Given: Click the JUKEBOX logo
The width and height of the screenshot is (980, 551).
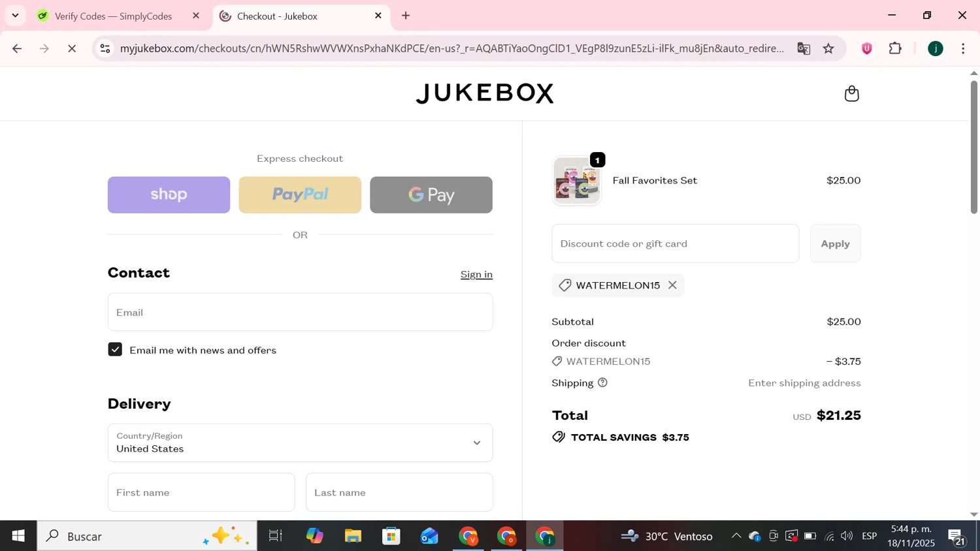Looking at the screenshot, I should pos(485,93).
